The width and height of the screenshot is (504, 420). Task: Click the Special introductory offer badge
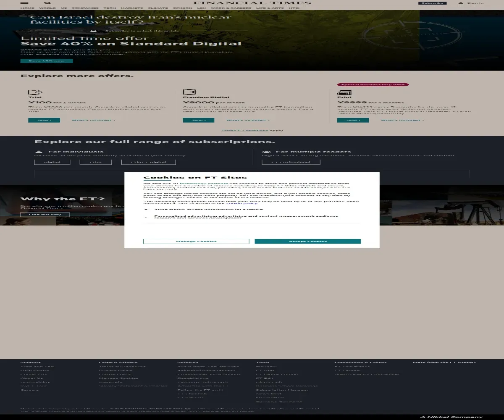pyautogui.click(x=373, y=84)
